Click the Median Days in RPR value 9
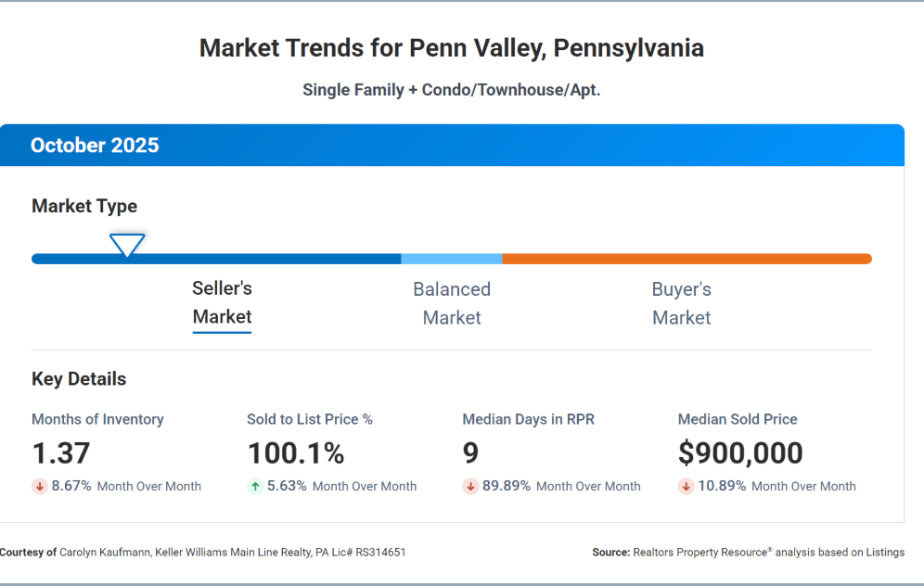This screenshot has height=586, width=924. click(x=470, y=453)
